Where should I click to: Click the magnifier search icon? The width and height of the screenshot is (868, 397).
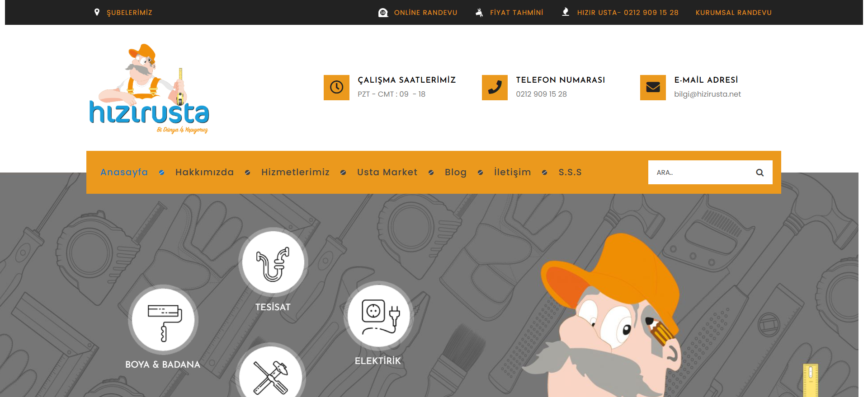[x=759, y=173]
